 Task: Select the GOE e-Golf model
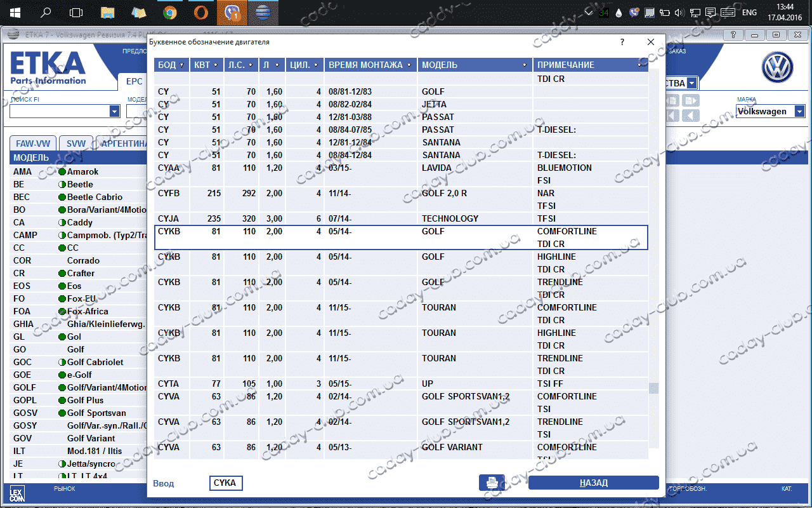(x=79, y=375)
